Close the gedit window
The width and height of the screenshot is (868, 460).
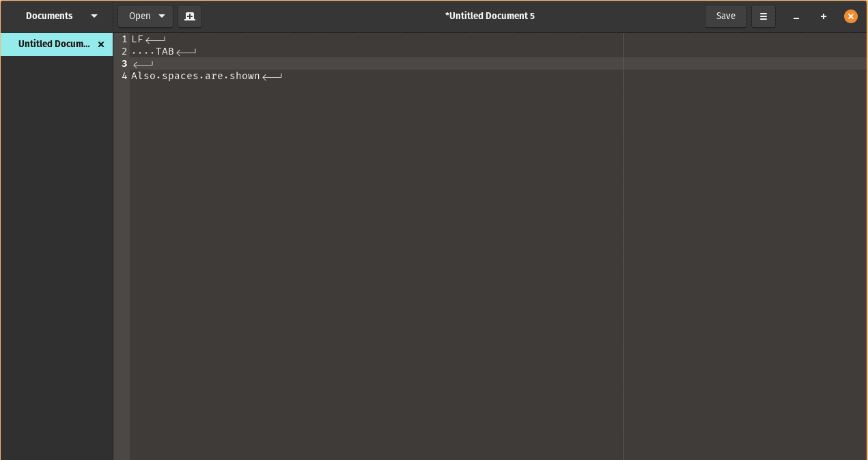coord(851,16)
